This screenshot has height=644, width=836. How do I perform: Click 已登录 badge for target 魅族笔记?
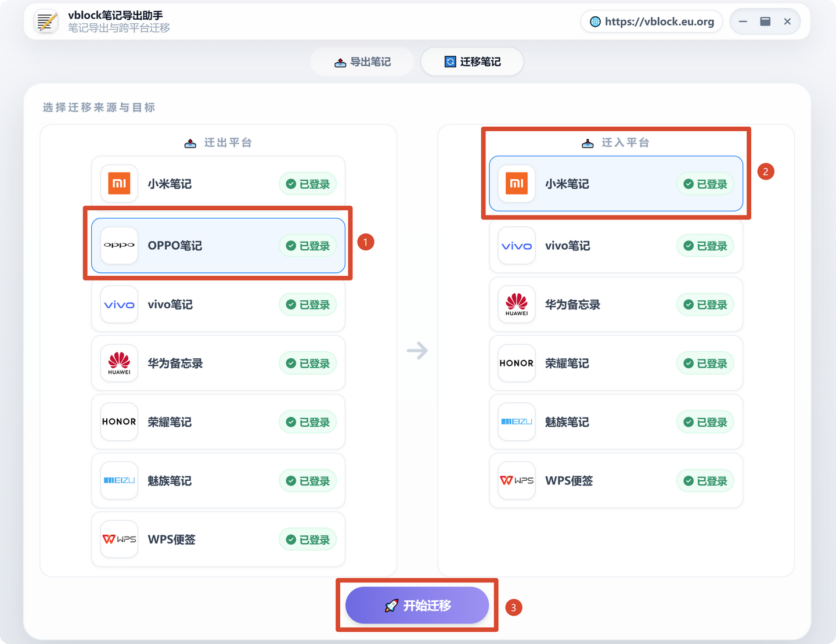[x=705, y=422]
